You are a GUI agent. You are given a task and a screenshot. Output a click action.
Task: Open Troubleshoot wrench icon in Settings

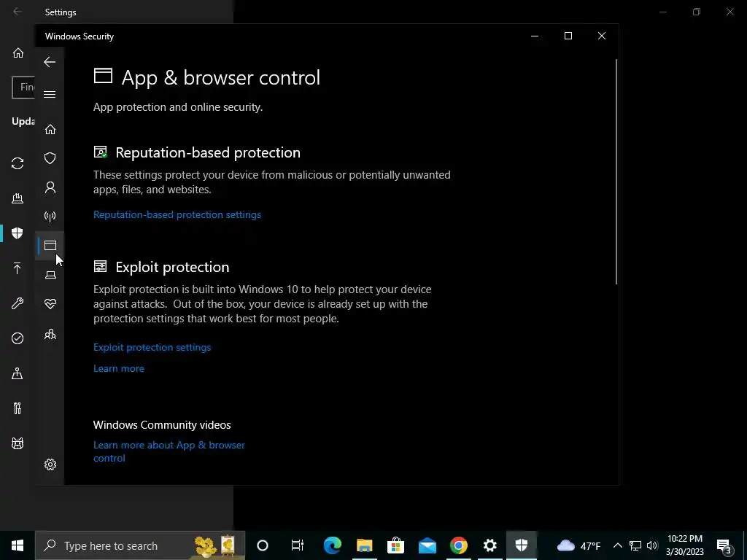(x=18, y=303)
